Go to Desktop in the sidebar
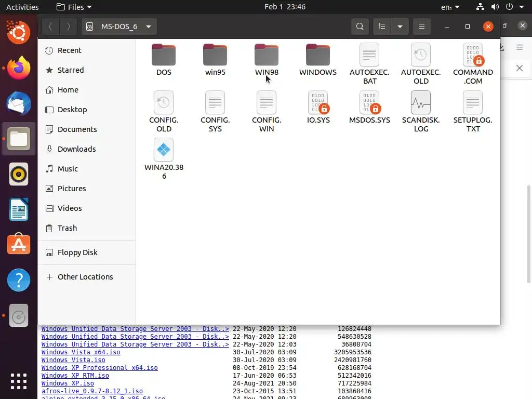 pos(87,110)
